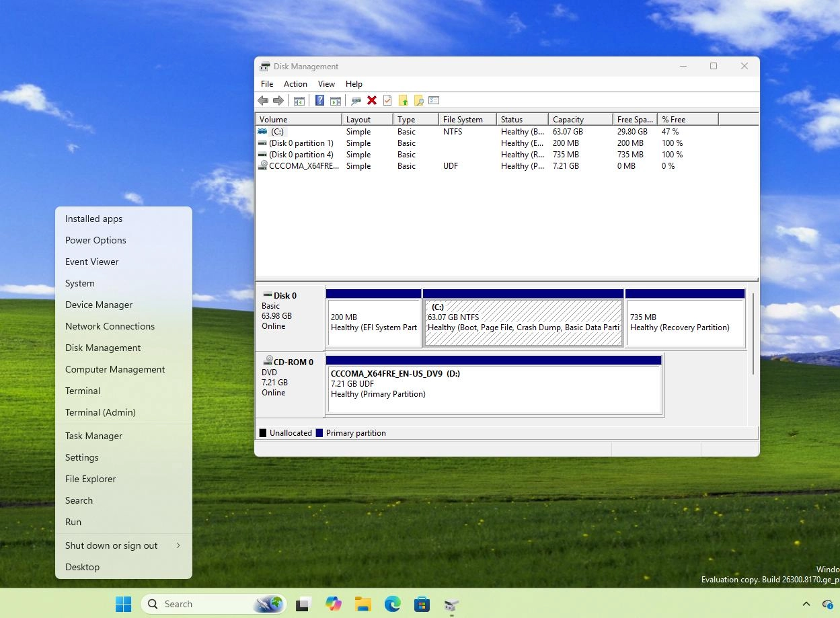The width and height of the screenshot is (840, 618).
Task: Click the Back arrow in the toolbar
Action: (x=263, y=100)
